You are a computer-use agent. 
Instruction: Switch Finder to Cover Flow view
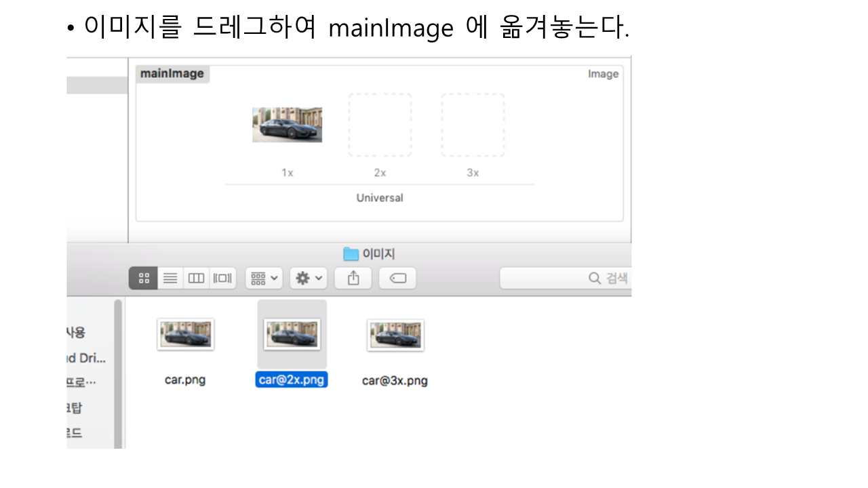222,278
